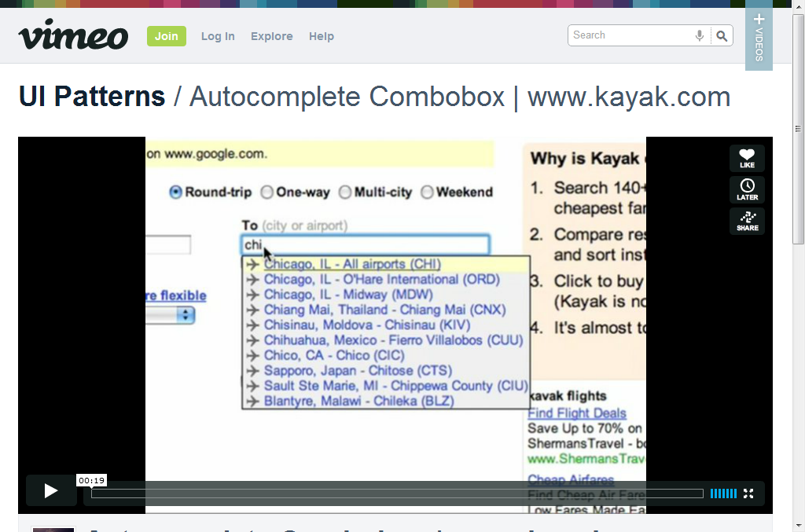Click the 're flexible' link

click(176, 295)
